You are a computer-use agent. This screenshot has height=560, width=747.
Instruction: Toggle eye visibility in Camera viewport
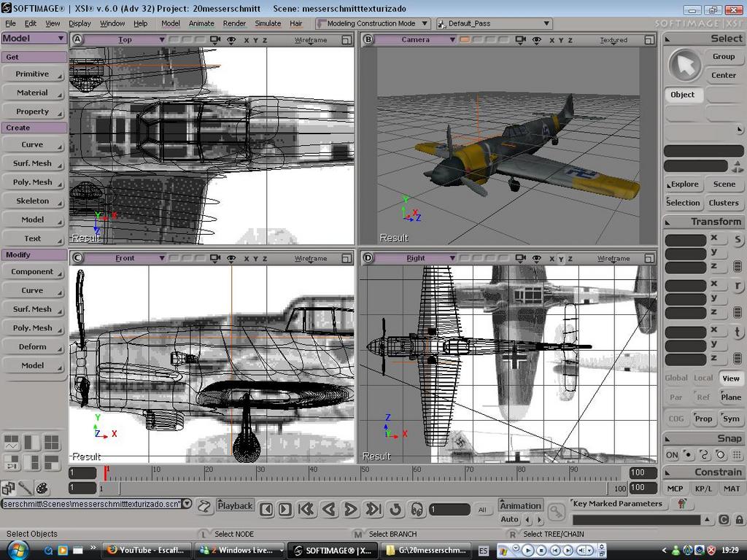coord(536,41)
